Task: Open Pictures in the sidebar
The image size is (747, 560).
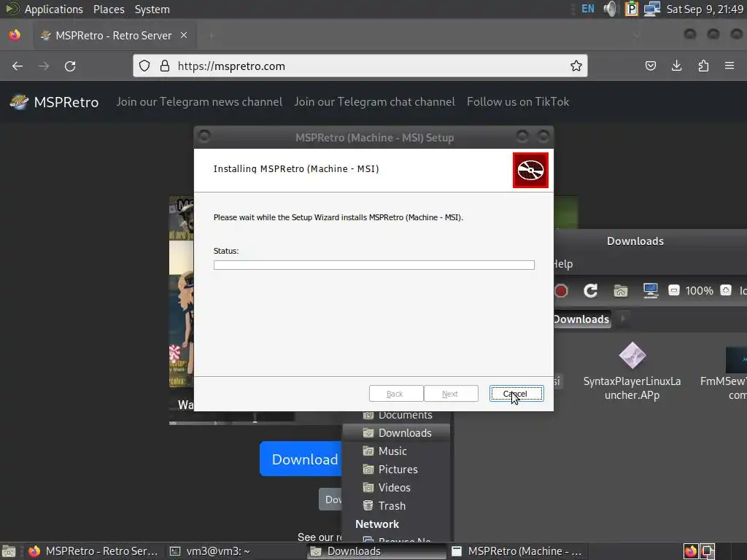Action: tap(396, 469)
